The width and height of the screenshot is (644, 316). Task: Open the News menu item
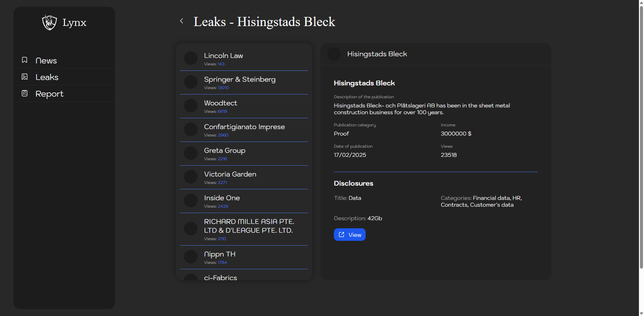tap(46, 61)
